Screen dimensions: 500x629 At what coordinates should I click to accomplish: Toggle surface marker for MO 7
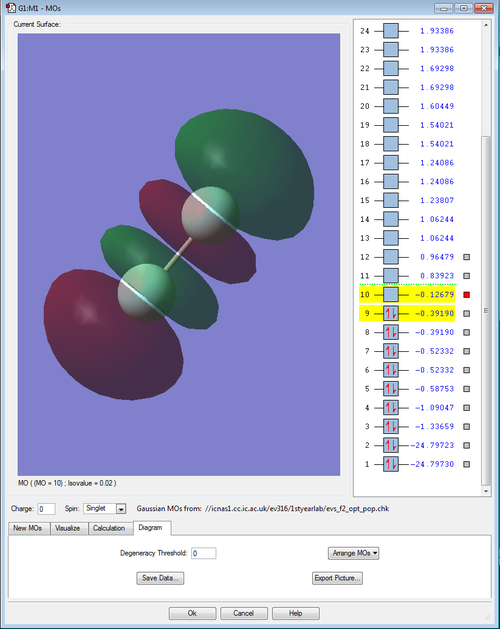tap(466, 351)
